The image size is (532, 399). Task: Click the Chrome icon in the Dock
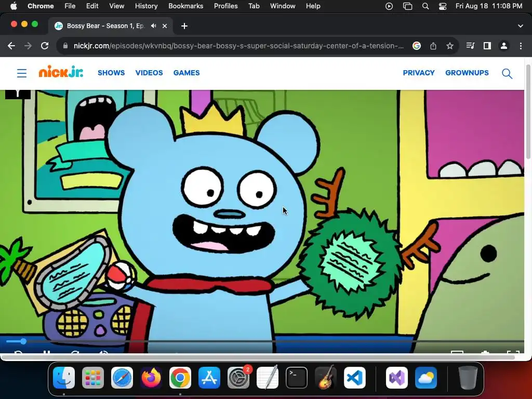click(x=180, y=378)
